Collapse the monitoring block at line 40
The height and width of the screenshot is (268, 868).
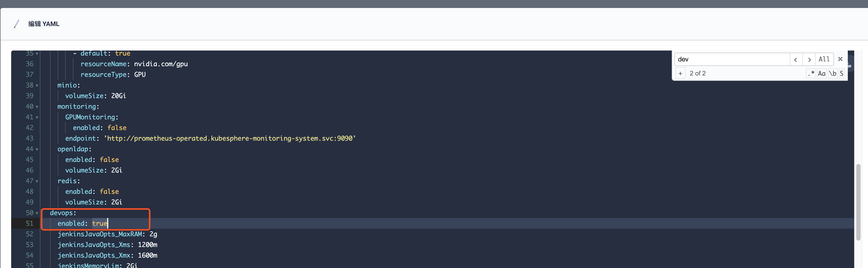point(37,107)
